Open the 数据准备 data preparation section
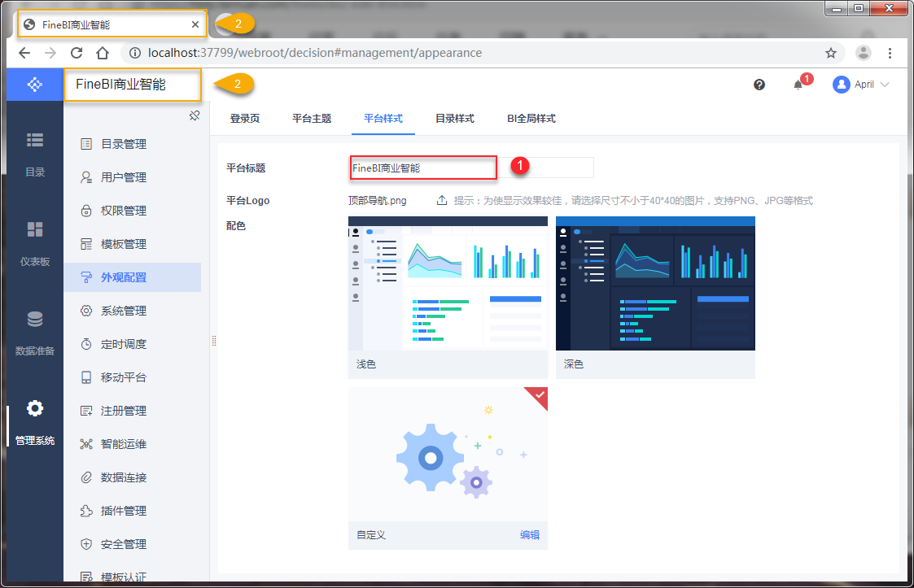Screen dimensions: 914x588 pyautogui.click(x=35, y=333)
